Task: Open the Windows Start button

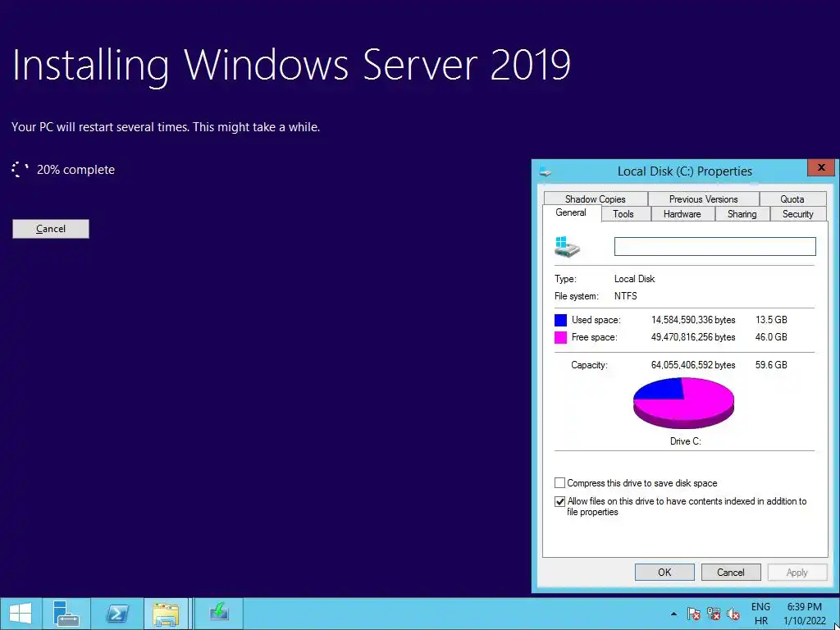Action: pyautogui.click(x=21, y=614)
